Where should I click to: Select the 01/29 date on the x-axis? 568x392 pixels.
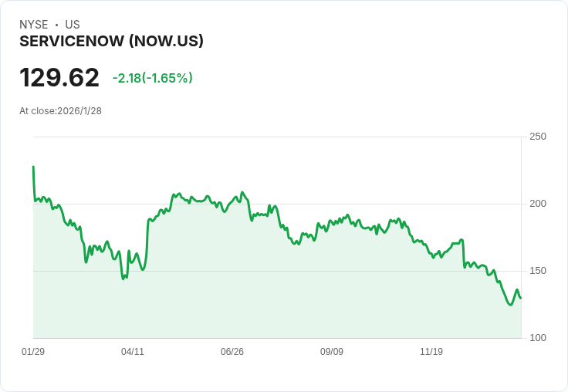click(33, 352)
